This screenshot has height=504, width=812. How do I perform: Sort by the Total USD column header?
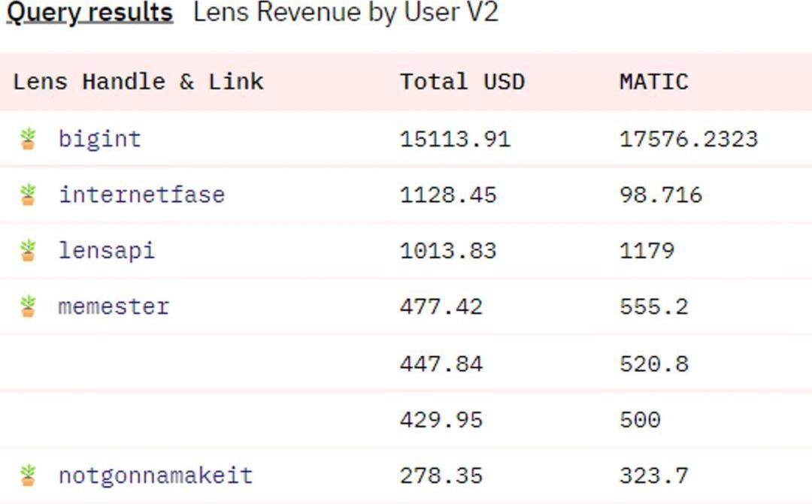pos(462,81)
